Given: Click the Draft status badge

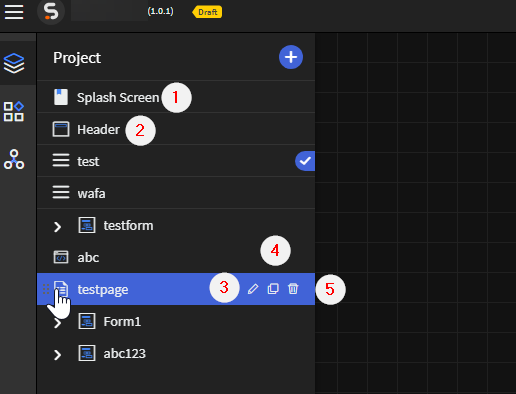Looking at the screenshot, I should coord(207,12).
